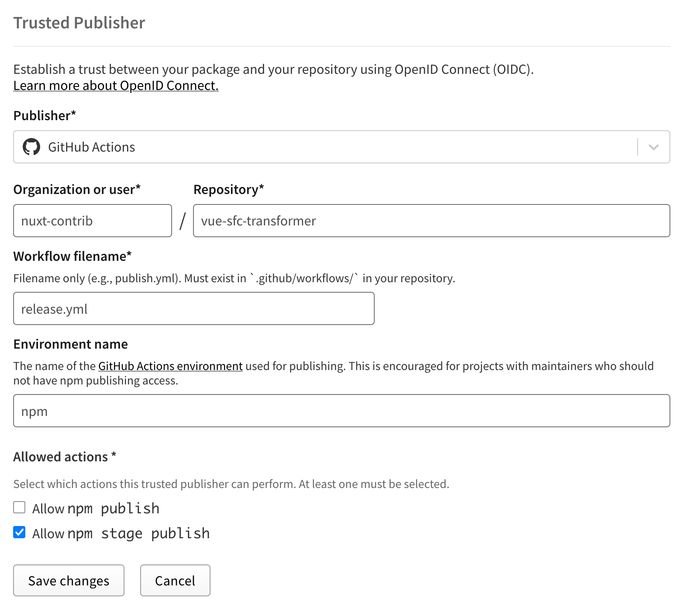Click the Workflow filename label
The width and height of the screenshot is (690, 616).
(72, 256)
